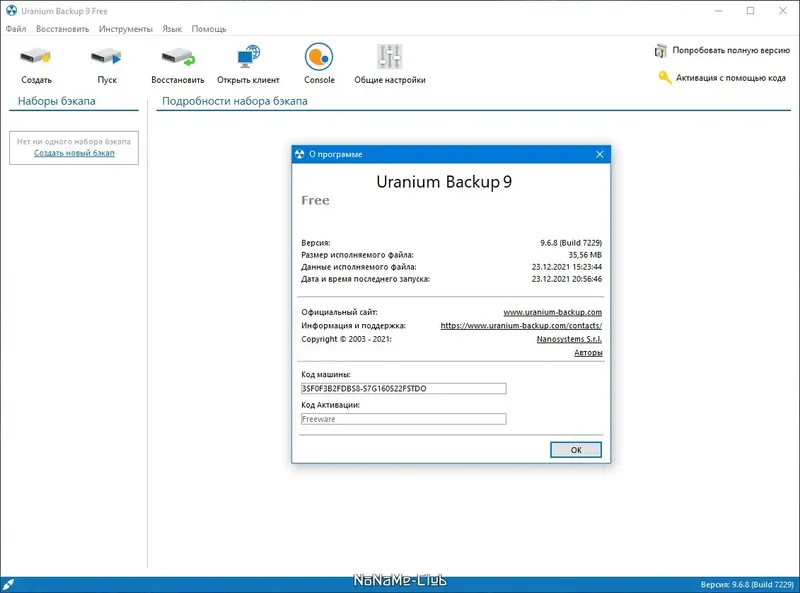Confirm the dialog with OK button
The image size is (800, 593).
pyautogui.click(x=576, y=450)
